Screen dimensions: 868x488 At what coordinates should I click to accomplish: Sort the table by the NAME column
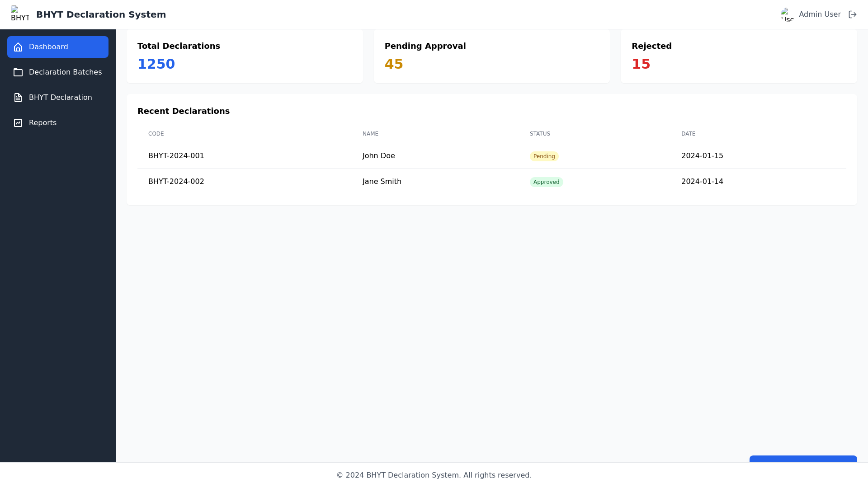pyautogui.click(x=370, y=134)
